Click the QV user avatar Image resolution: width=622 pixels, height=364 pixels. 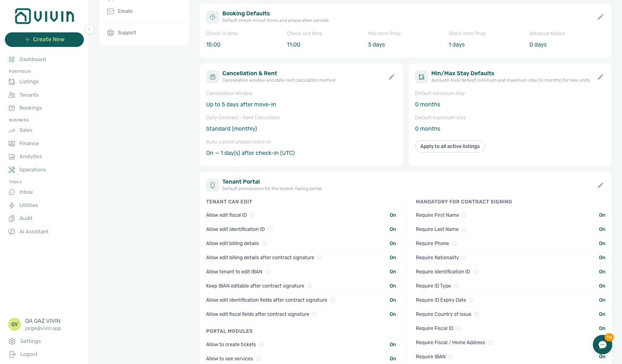(x=15, y=324)
